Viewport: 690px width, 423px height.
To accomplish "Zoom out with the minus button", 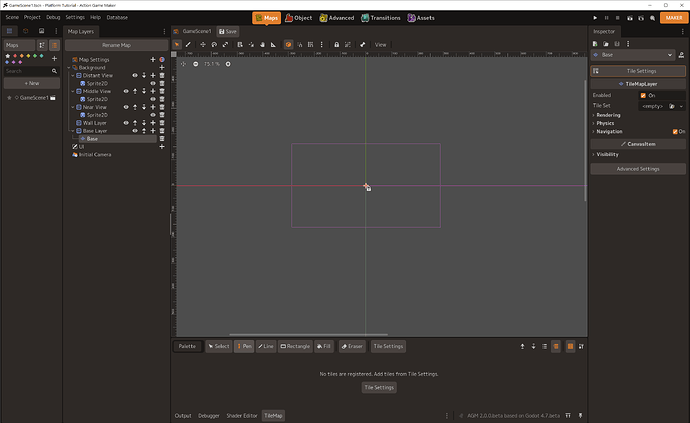I will pyautogui.click(x=195, y=64).
